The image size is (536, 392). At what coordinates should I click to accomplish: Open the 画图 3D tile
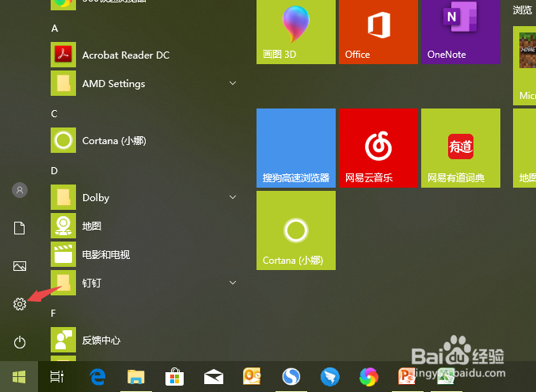pos(296,31)
